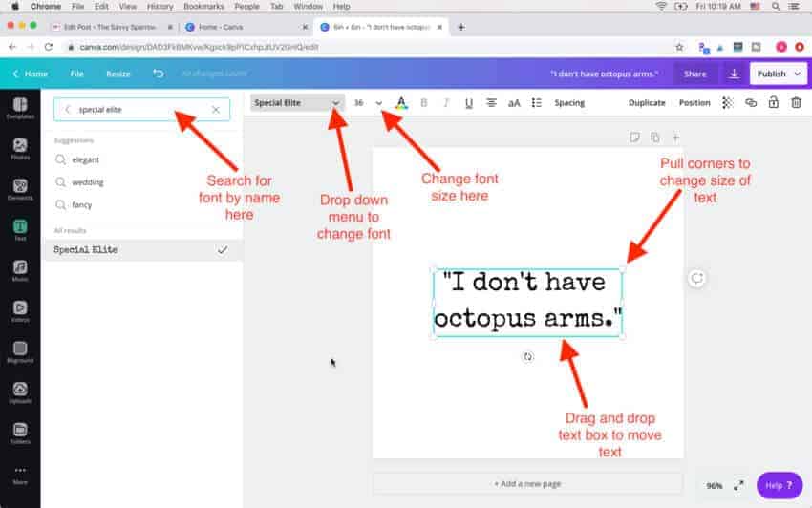
Task: Open the Templates sidebar panel
Action: (x=20, y=108)
